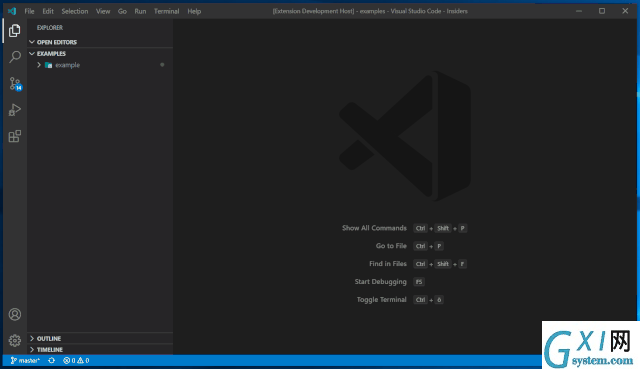Click the Synchronize Changes icon in status bar

(x=51, y=360)
